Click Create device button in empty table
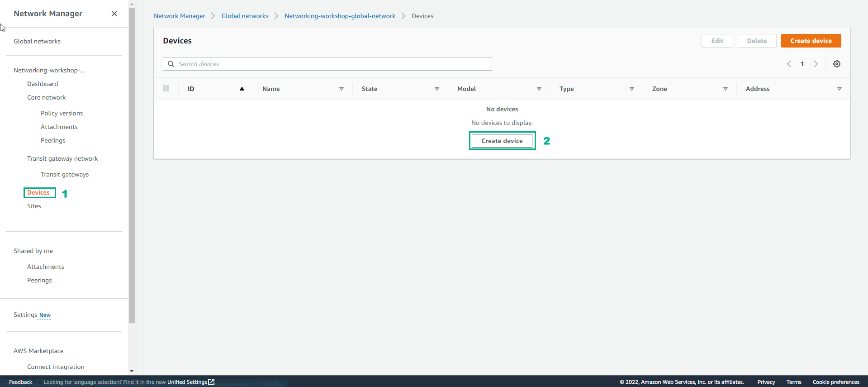This screenshot has height=387, width=868. [502, 141]
